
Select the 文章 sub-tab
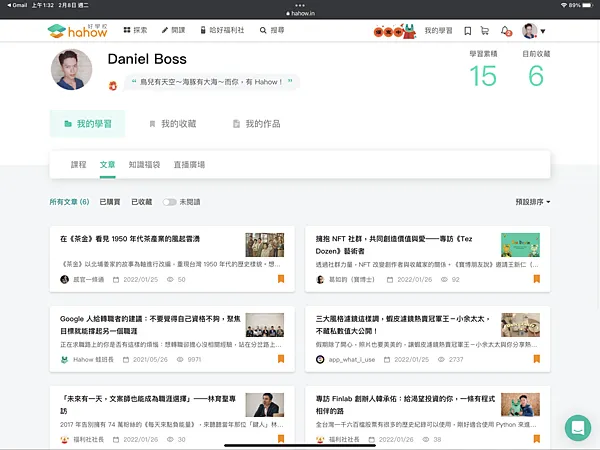pyautogui.click(x=108, y=165)
